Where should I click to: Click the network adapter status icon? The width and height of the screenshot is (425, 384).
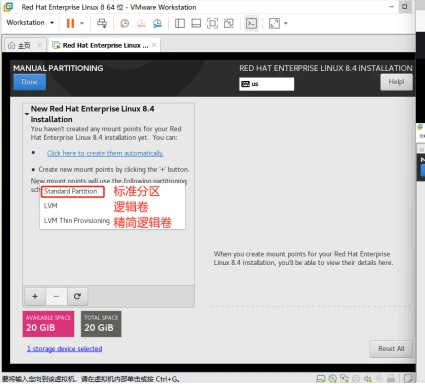point(344,379)
